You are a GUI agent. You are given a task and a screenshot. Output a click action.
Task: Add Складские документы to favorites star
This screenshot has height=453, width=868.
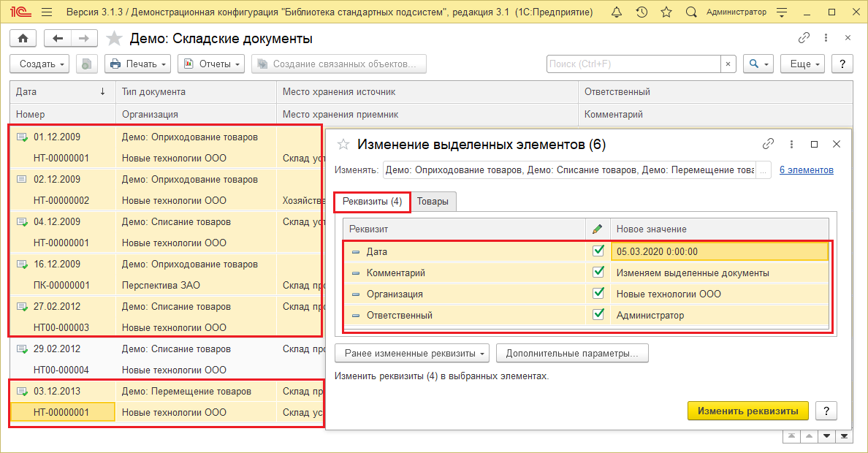tap(114, 38)
